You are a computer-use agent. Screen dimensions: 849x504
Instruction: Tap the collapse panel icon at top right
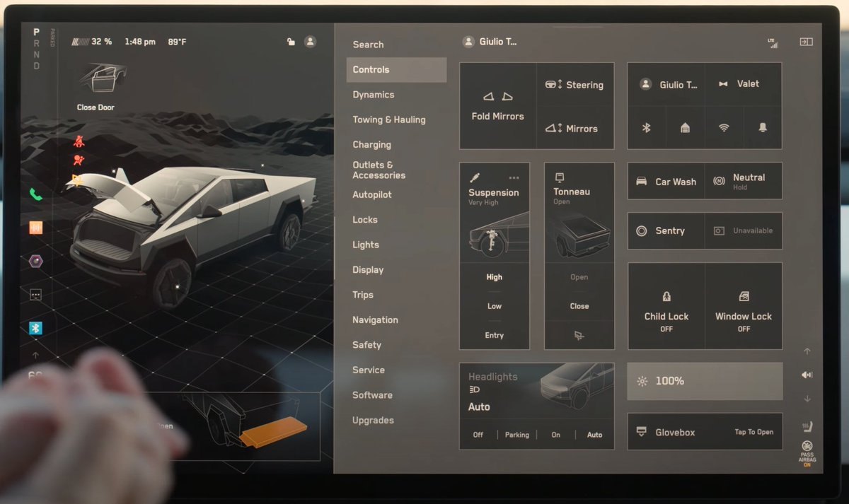806,42
